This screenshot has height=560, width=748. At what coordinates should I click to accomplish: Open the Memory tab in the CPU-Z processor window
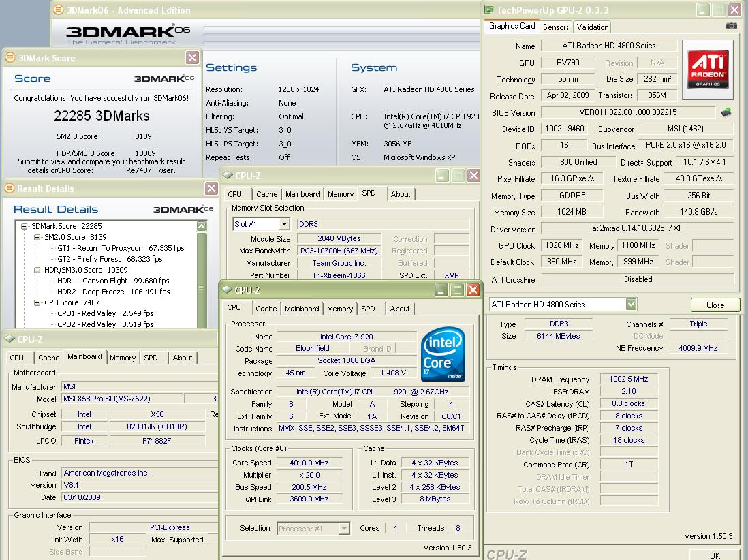tap(340, 309)
